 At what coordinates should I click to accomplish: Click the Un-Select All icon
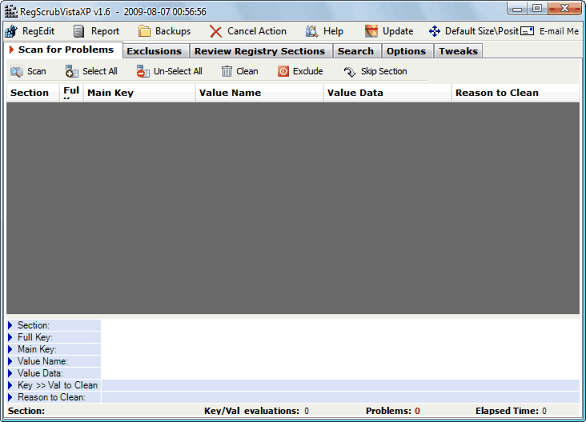143,71
